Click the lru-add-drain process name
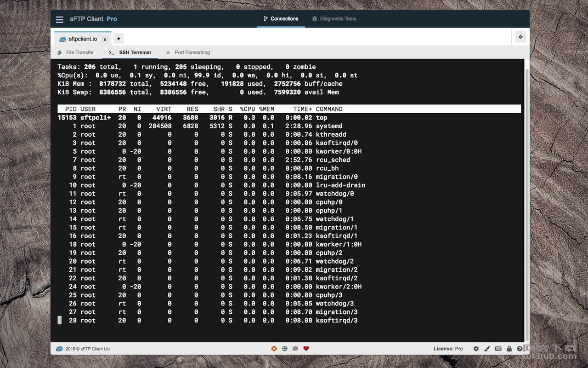The image size is (588, 368). [x=340, y=185]
